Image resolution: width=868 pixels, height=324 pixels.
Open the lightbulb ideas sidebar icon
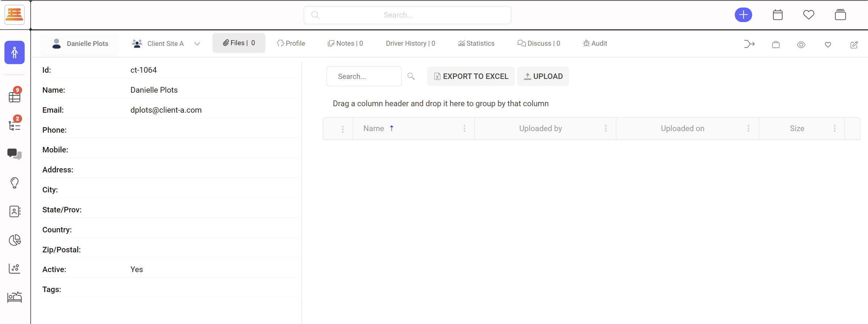(14, 183)
